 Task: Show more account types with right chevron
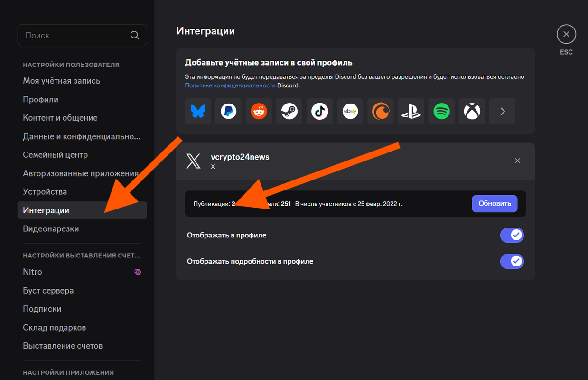(x=502, y=112)
